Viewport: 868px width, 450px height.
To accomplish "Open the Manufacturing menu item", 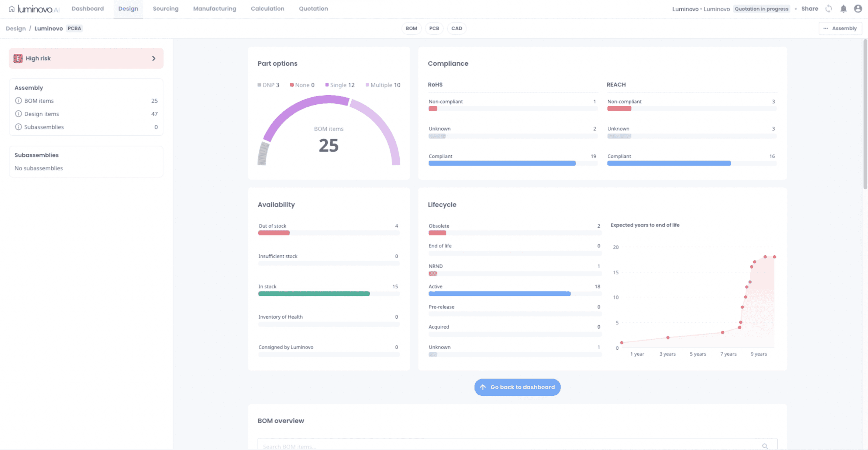I will (214, 8).
